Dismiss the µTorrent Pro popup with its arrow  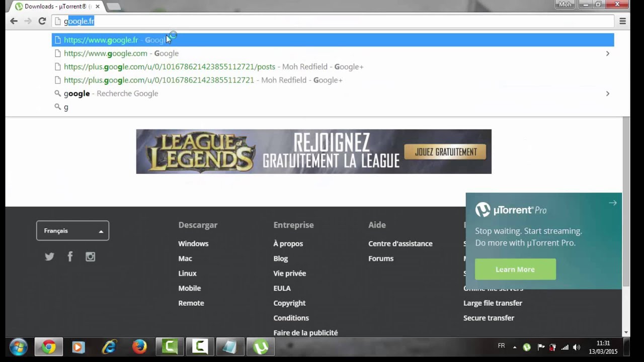click(x=612, y=203)
